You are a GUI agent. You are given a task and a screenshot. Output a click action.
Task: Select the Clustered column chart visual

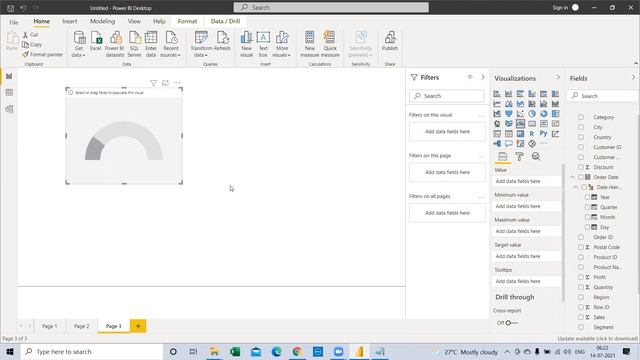tap(532, 94)
